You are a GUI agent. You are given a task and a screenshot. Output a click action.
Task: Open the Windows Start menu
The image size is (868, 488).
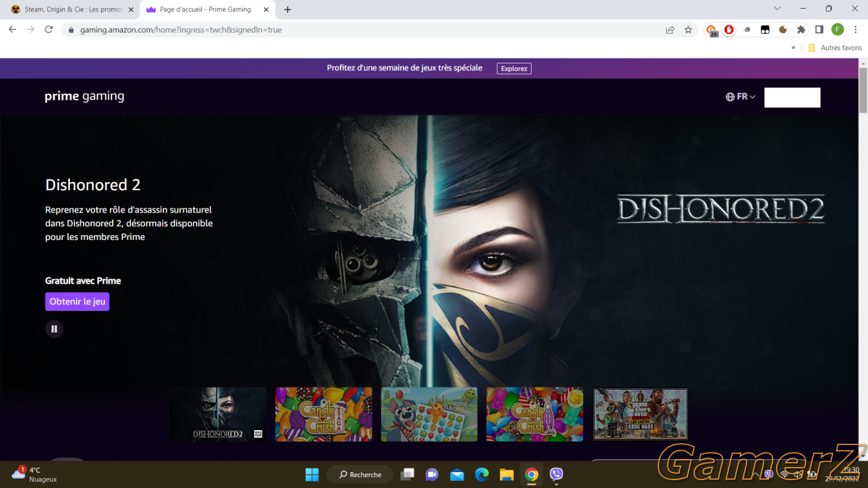(x=312, y=474)
